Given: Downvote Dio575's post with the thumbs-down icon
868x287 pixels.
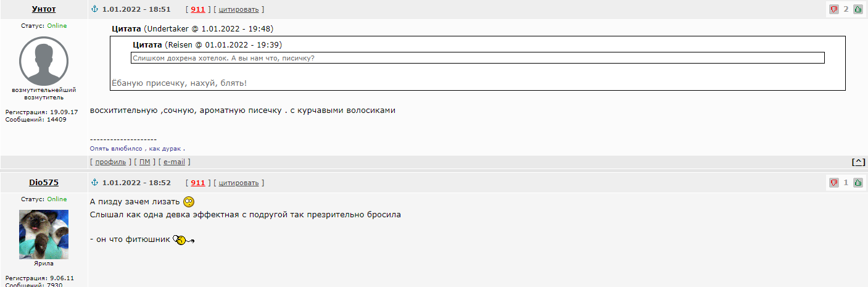Looking at the screenshot, I should coord(834,183).
